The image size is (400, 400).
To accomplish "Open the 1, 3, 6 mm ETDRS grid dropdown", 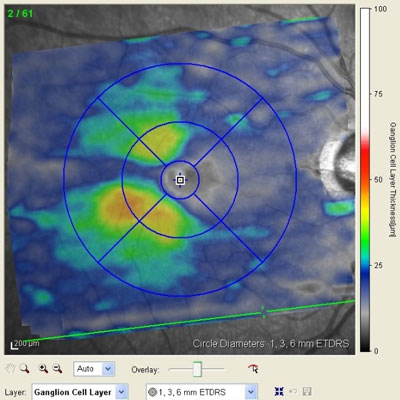I will (202, 392).
